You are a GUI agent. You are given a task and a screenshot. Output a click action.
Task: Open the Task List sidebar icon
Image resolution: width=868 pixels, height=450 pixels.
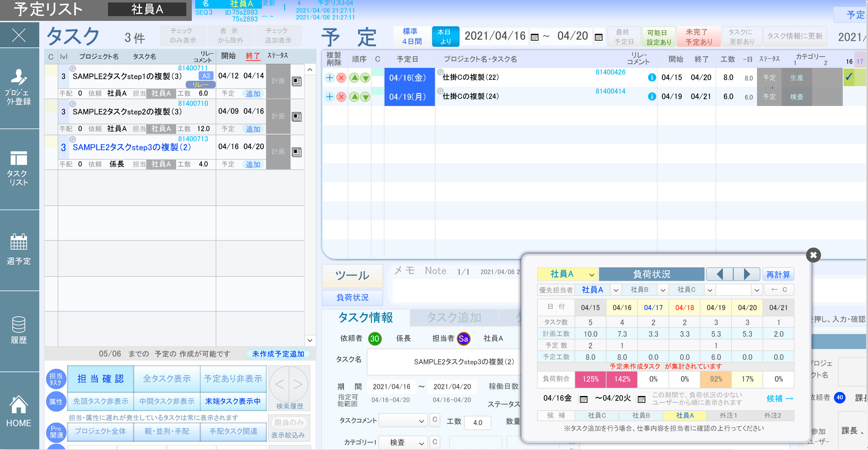tap(19, 168)
